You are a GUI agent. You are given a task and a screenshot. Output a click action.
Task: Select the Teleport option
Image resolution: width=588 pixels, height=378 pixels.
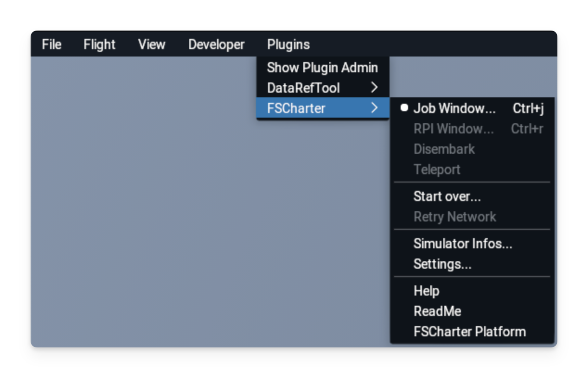437,170
